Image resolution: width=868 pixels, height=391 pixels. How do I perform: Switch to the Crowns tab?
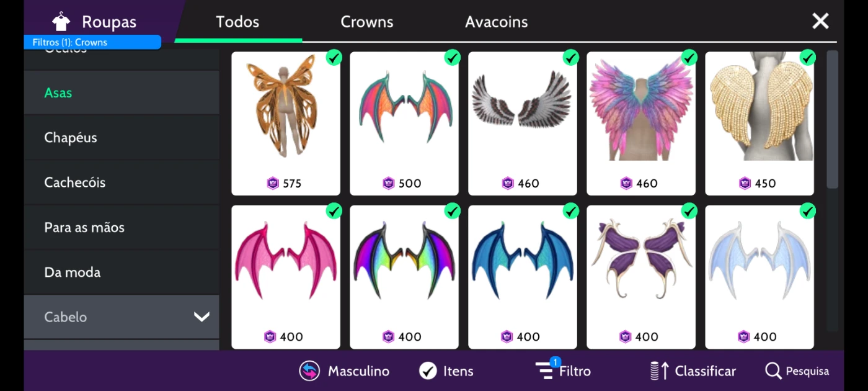tap(367, 22)
